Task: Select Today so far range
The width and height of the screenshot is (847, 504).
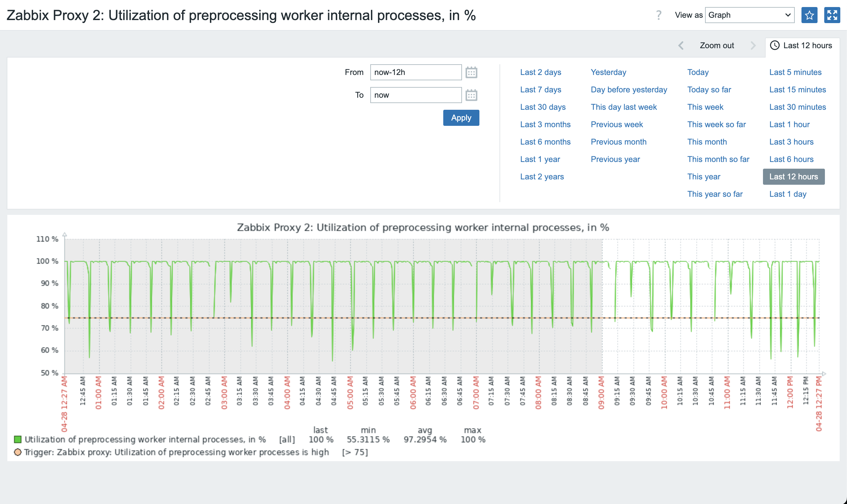Action: click(x=709, y=90)
